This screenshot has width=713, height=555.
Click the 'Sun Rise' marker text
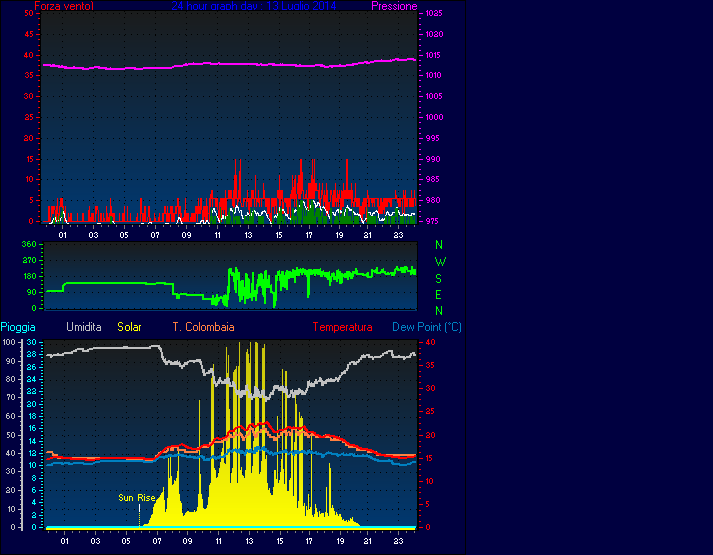137,497
